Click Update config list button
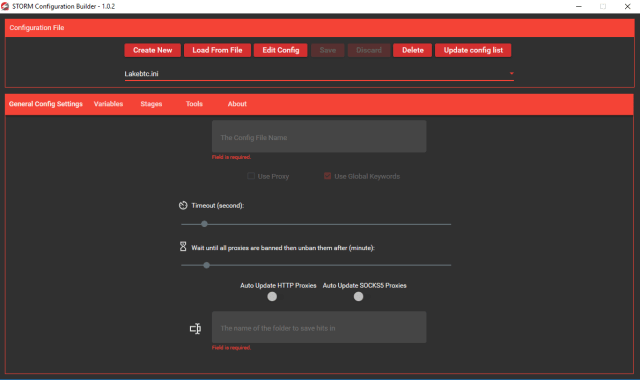The width and height of the screenshot is (640, 380). point(473,50)
